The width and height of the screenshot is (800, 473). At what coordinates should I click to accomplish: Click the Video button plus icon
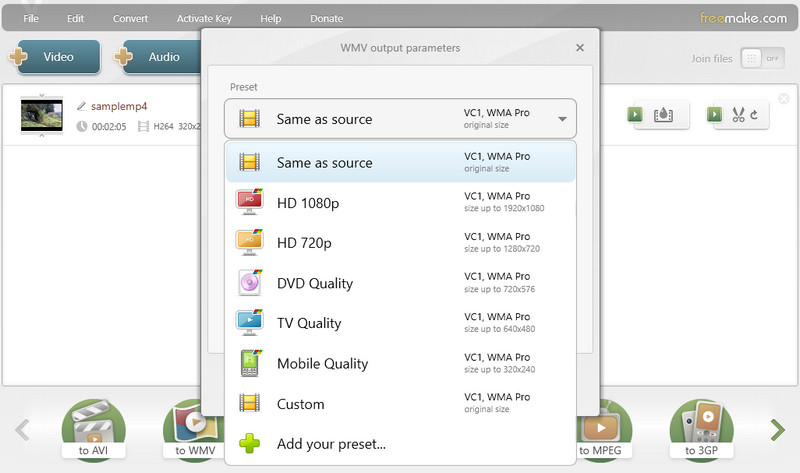pos(18,56)
